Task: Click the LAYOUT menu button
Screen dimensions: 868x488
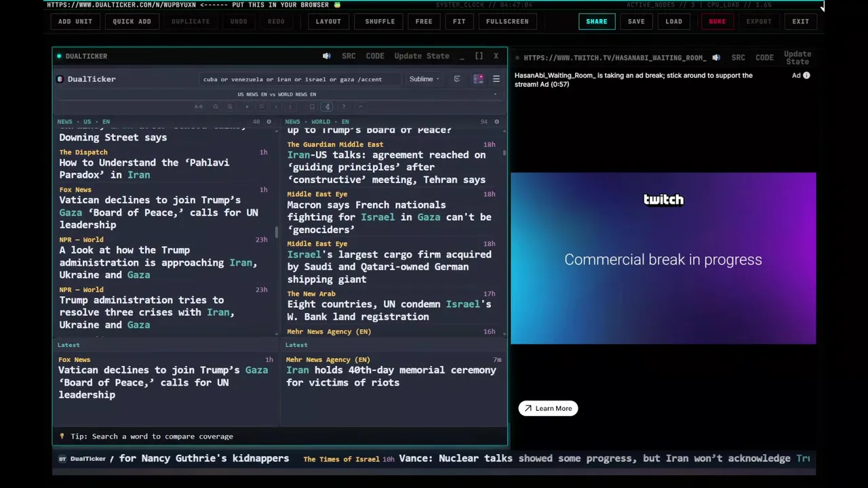Action: click(328, 22)
